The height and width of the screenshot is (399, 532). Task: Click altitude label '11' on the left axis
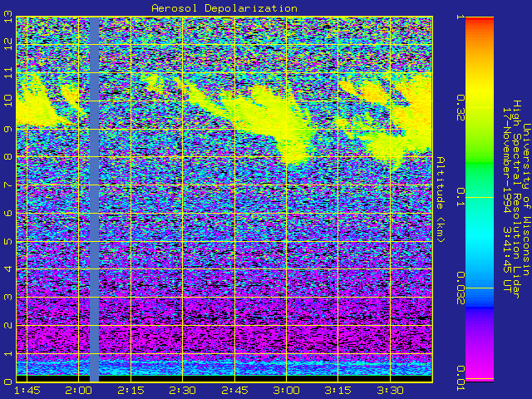click(x=8, y=72)
